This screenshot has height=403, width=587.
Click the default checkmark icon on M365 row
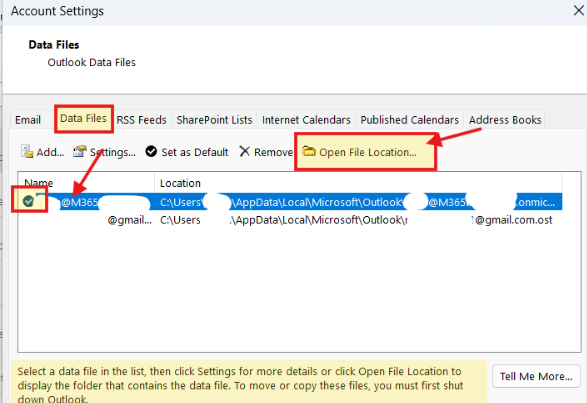pos(28,201)
